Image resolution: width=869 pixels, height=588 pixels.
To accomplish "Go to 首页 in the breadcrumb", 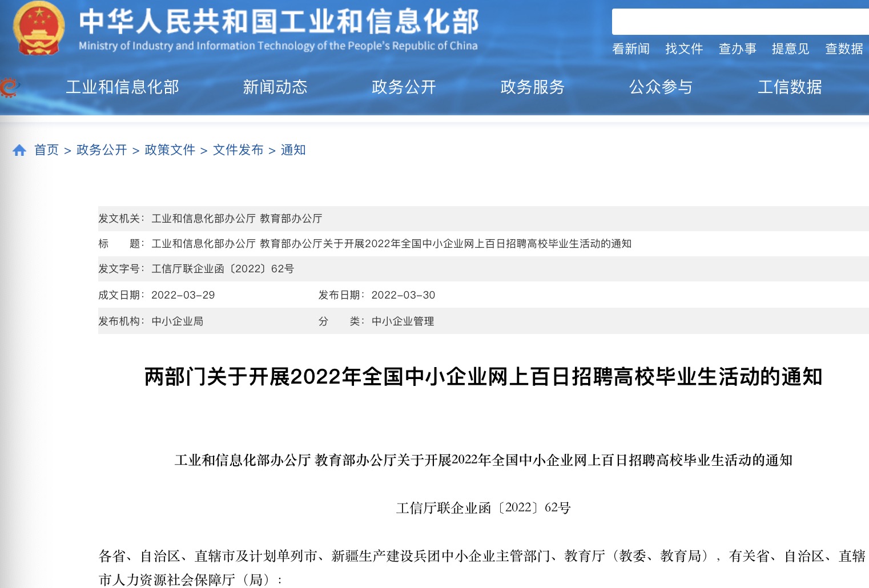I will click(46, 150).
